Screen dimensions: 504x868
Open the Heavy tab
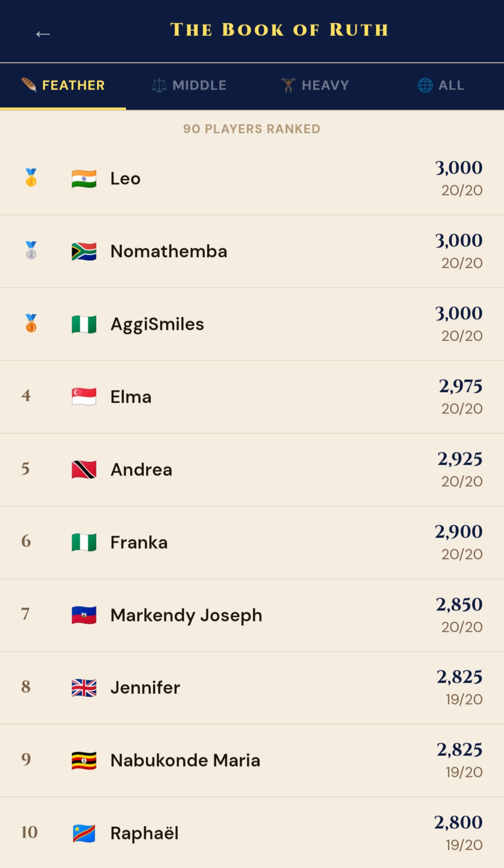tap(315, 85)
